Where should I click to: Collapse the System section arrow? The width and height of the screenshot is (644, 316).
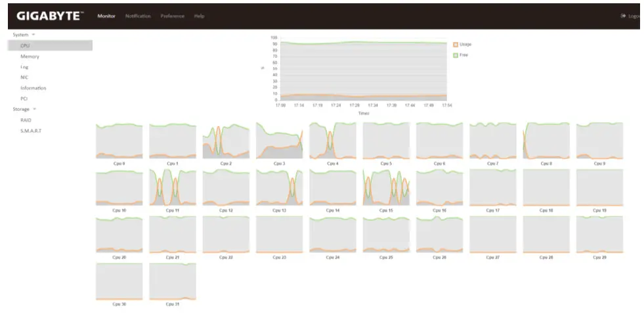point(33,34)
